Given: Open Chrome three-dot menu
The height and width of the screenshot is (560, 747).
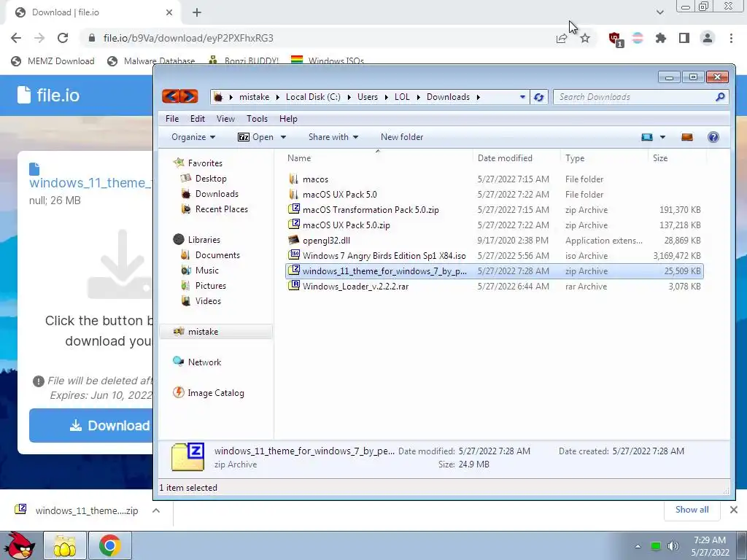Looking at the screenshot, I should 731,38.
